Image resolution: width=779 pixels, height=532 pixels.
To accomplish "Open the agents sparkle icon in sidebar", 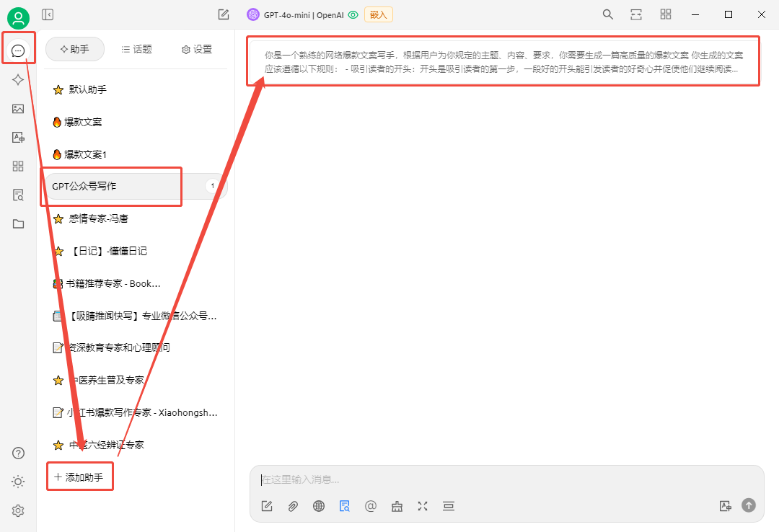I will [x=18, y=79].
